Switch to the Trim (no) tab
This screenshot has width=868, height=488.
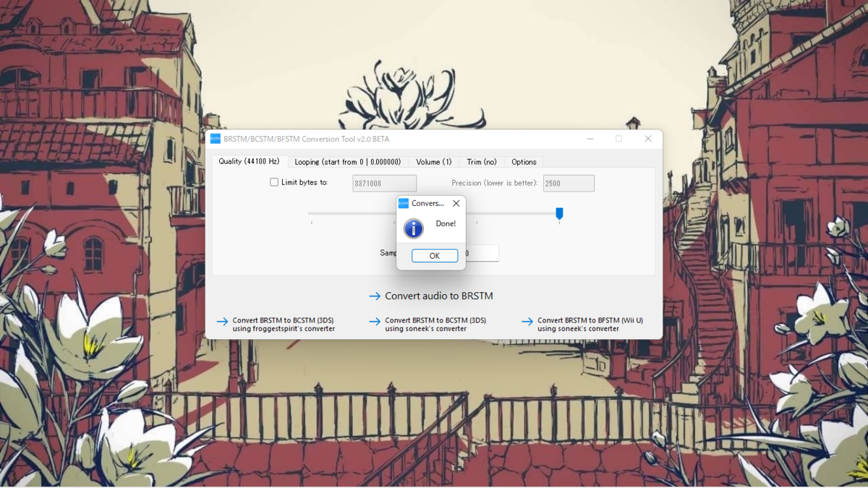482,162
